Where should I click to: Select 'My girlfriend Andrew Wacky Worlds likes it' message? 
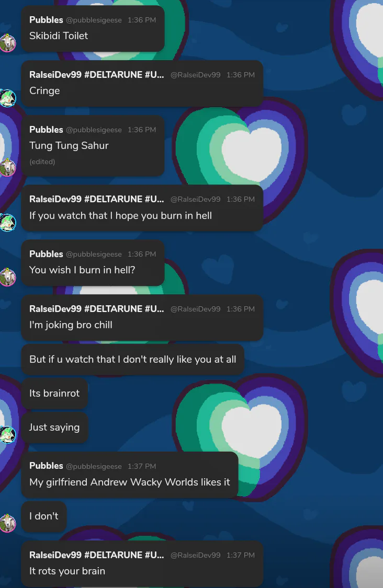click(x=130, y=475)
